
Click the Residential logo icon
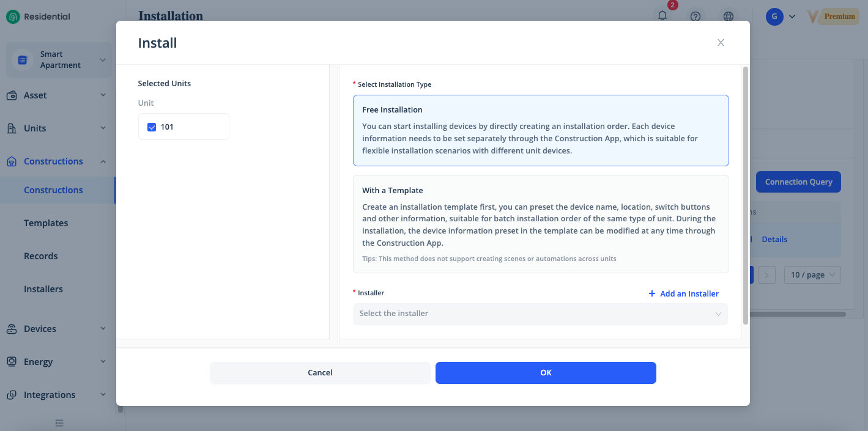(13, 17)
